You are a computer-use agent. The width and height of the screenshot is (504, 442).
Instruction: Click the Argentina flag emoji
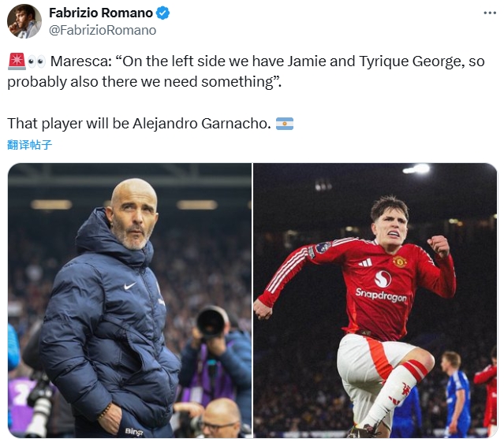pos(285,124)
